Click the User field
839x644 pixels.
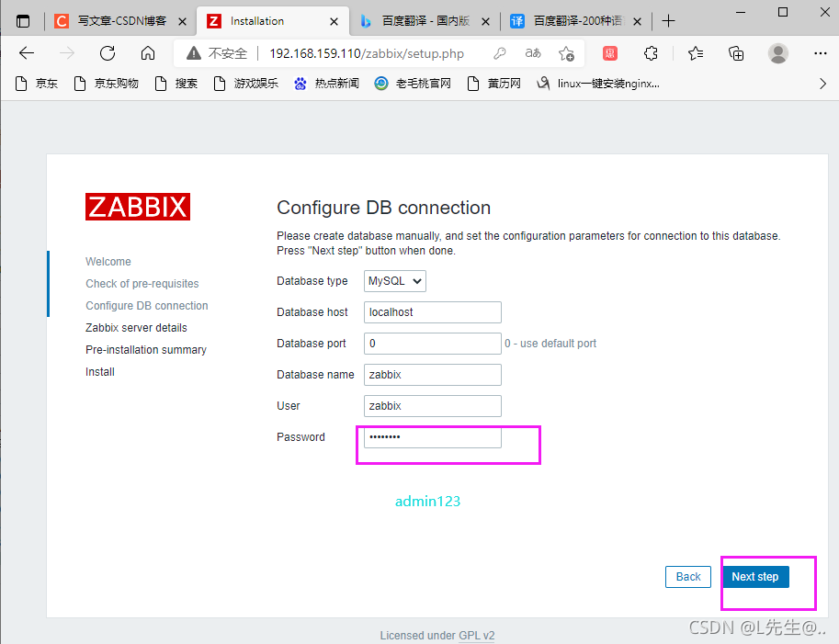[432, 406]
